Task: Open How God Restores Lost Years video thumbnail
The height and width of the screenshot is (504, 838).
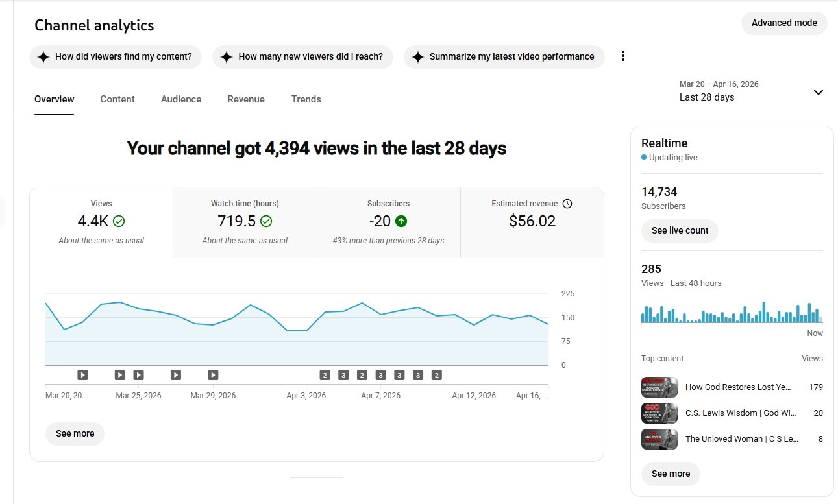Action: click(x=659, y=387)
